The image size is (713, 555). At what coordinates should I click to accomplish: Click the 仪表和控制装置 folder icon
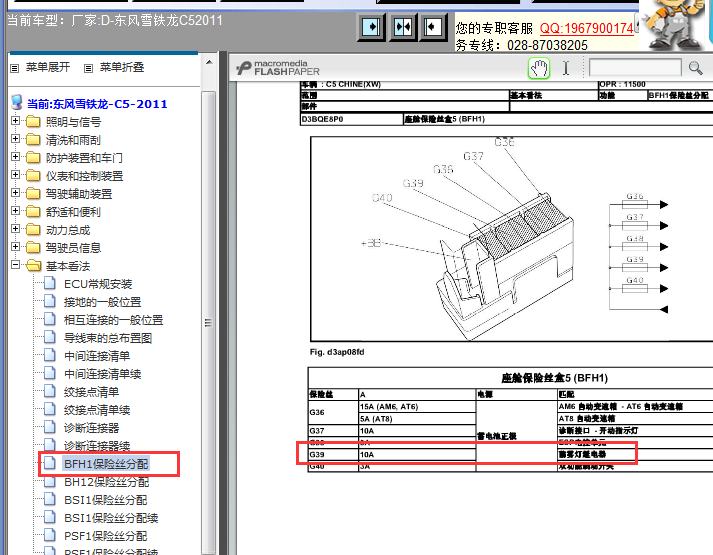[33, 175]
